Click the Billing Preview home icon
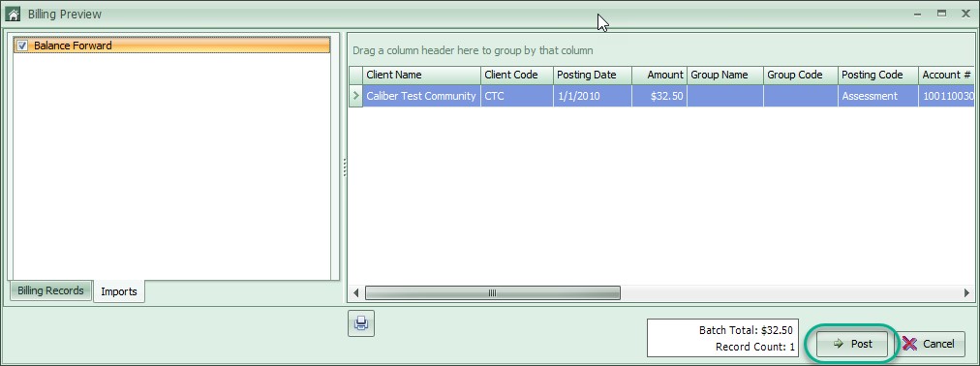The width and height of the screenshot is (980, 366). (x=13, y=14)
